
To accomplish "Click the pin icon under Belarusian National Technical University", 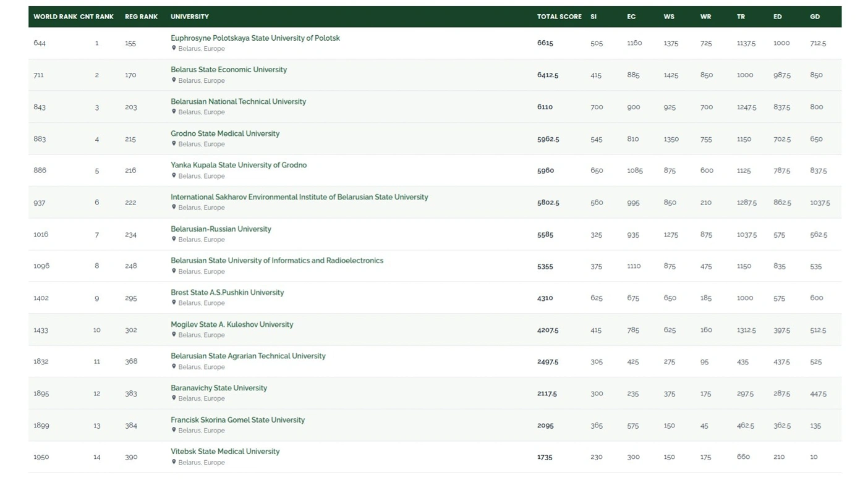I will (174, 112).
